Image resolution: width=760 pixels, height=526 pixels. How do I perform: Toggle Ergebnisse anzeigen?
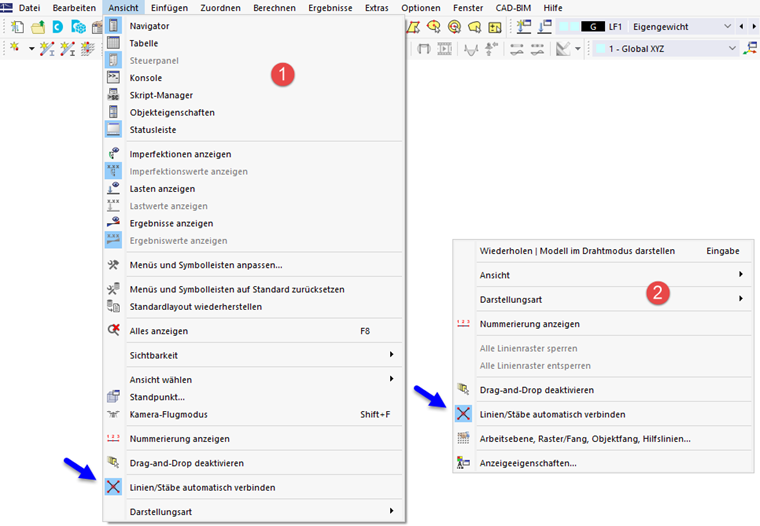point(253,223)
